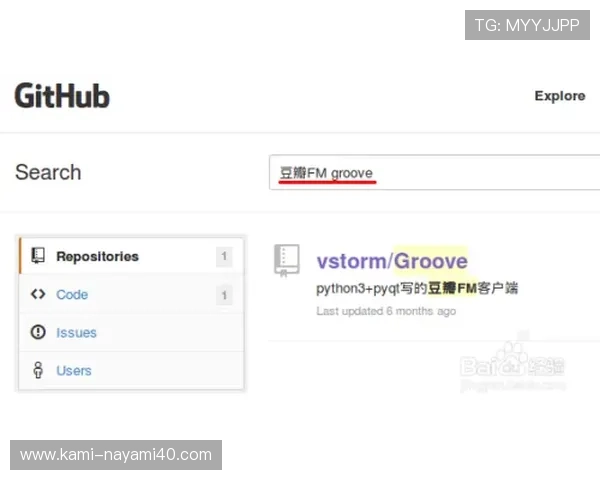Screen dimensions: 600x480
Task: Click the Search page heading
Action: tap(48, 172)
